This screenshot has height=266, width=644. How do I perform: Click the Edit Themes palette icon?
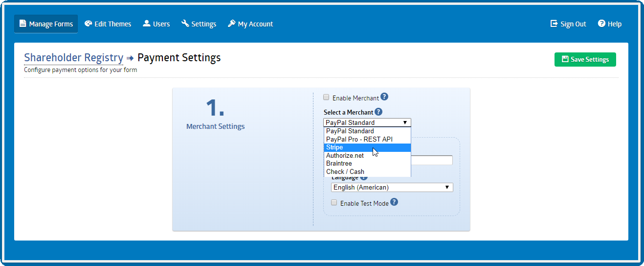(x=88, y=24)
